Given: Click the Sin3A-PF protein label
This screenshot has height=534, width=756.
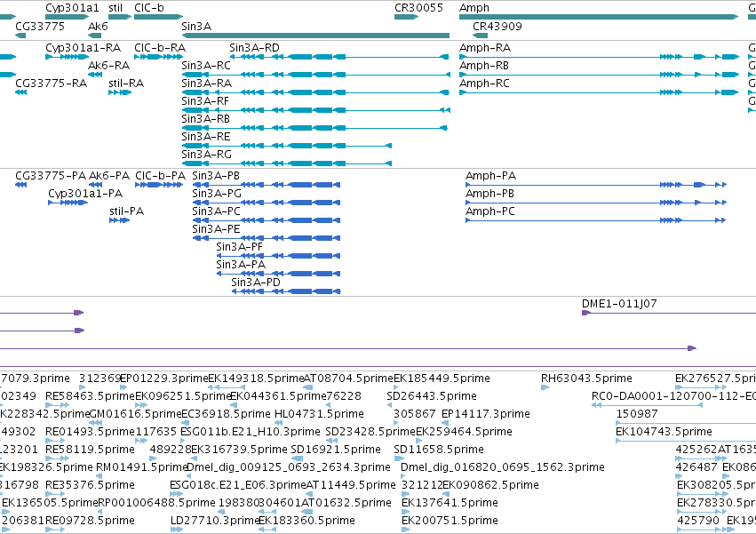Looking at the screenshot, I should click(240, 246).
